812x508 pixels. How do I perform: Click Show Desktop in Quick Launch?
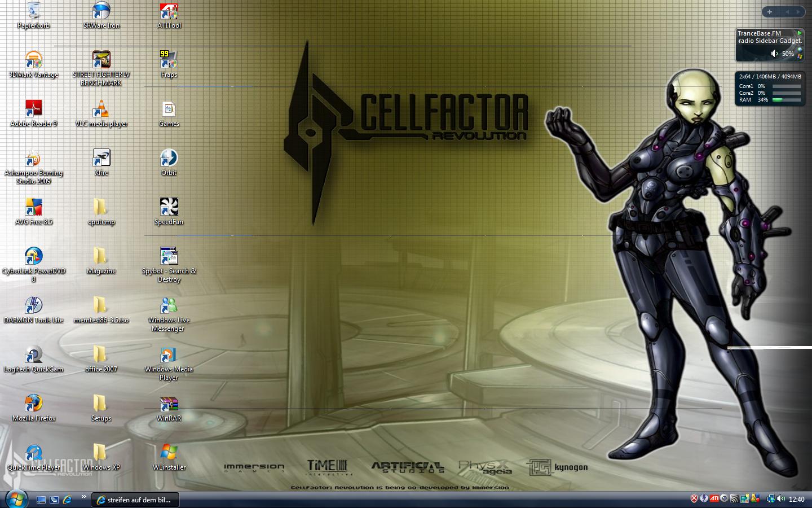41,500
